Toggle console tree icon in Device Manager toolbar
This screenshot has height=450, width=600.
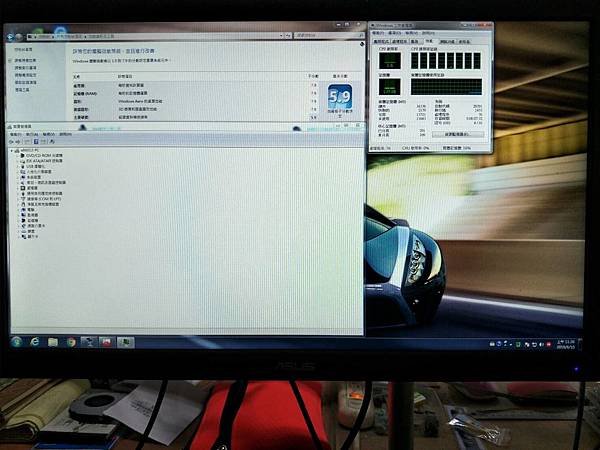[x=28, y=142]
